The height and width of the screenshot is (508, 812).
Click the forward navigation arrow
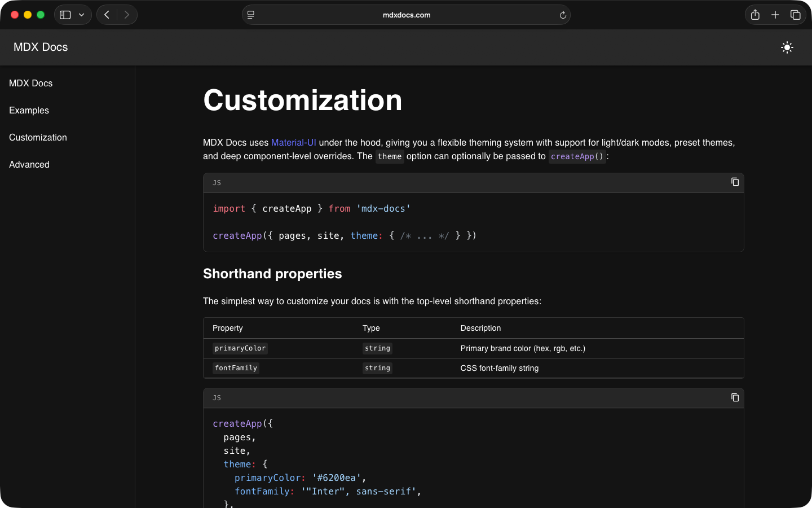tap(127, 15)
